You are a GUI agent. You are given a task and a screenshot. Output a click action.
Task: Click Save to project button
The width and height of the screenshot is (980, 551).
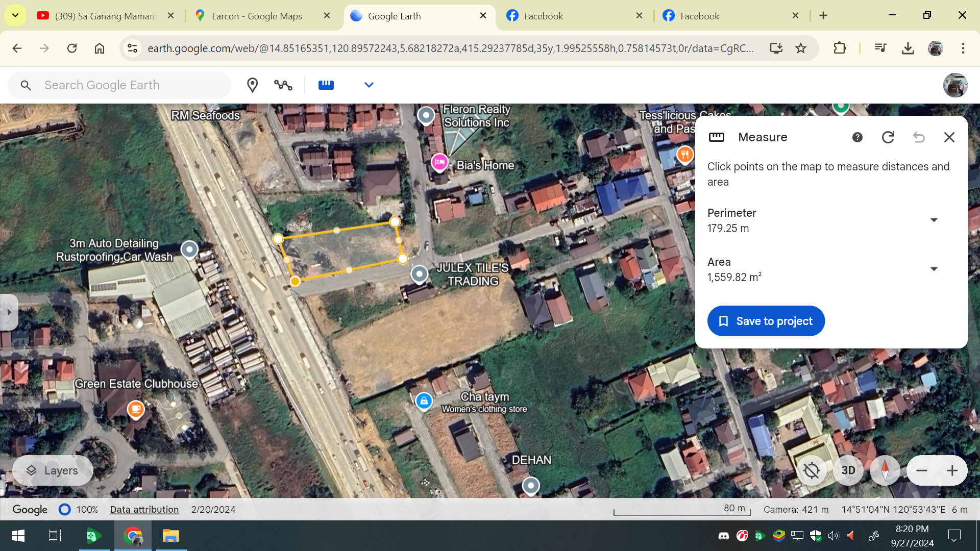pos(766,321)
